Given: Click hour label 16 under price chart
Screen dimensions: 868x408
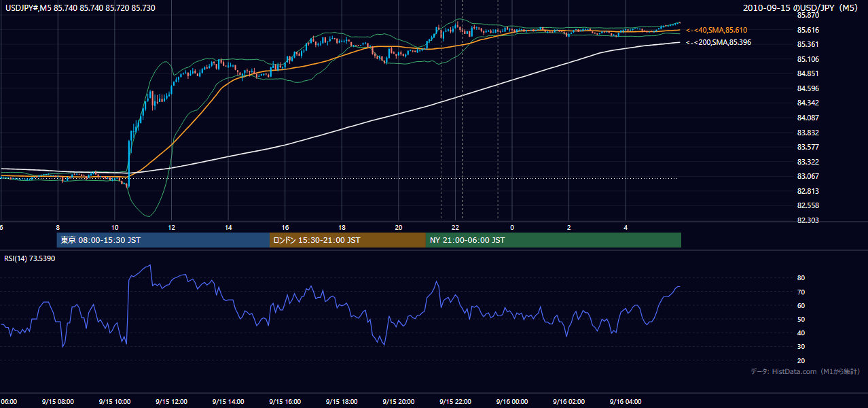Looking at the screenshot, I should [285, 227].
